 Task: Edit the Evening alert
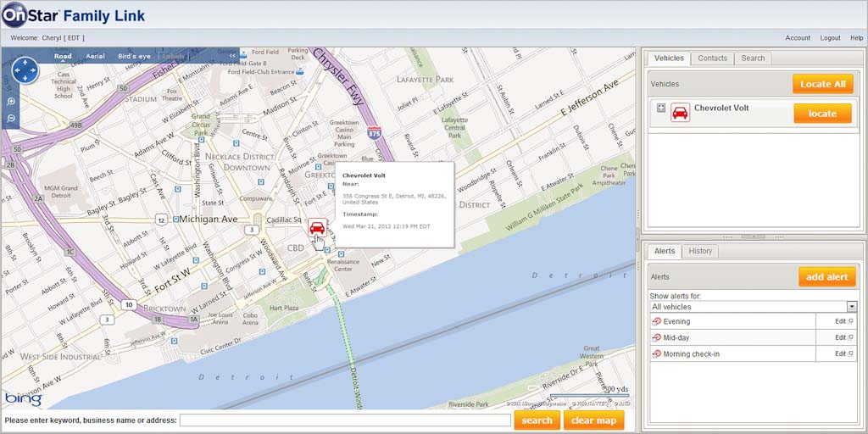tap(843, 321)
